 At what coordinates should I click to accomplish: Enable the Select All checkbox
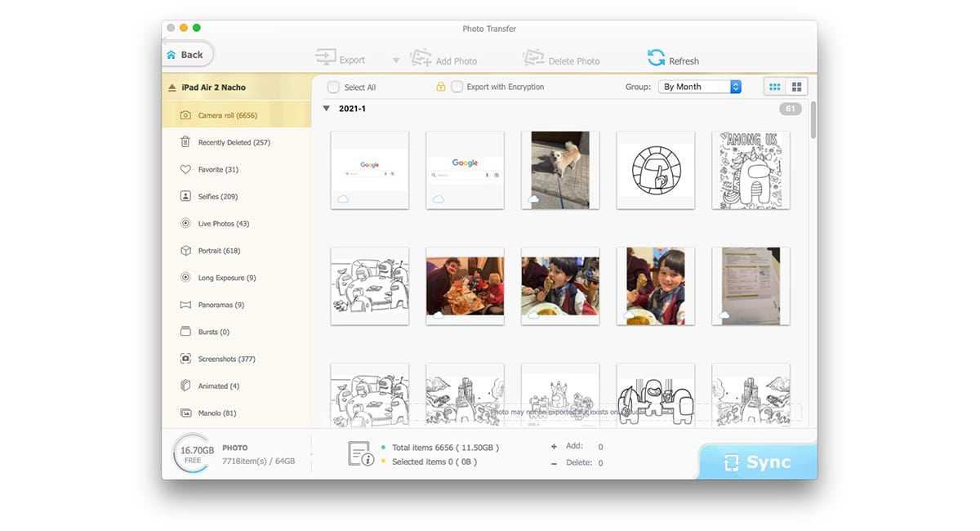coord(333,87)
